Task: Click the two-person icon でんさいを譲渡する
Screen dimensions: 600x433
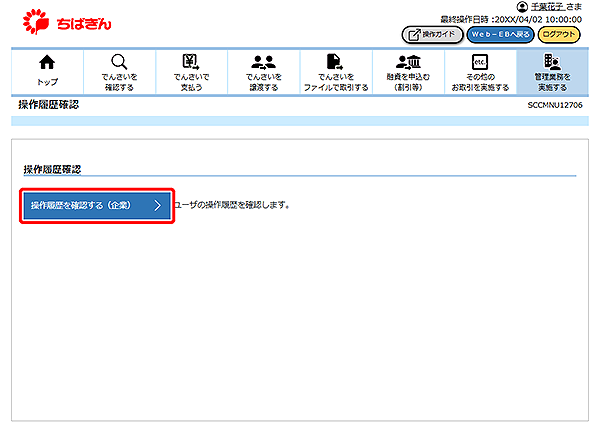Action: click(263, 63)
